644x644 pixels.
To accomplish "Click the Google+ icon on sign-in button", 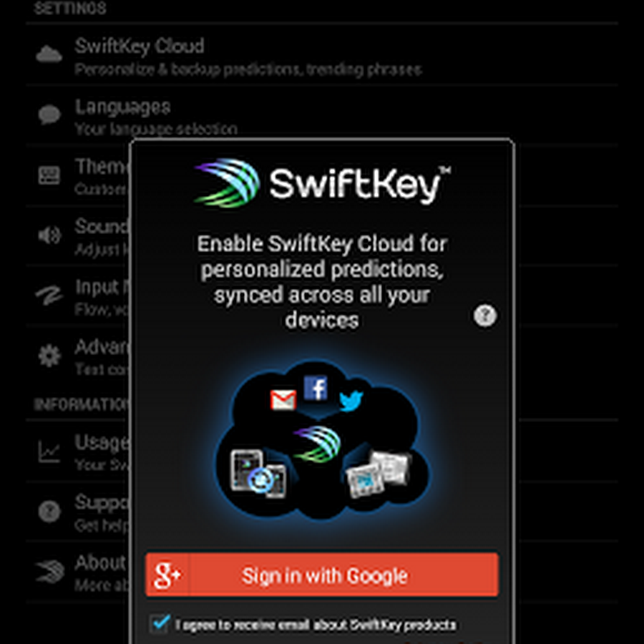I will 167,575.
